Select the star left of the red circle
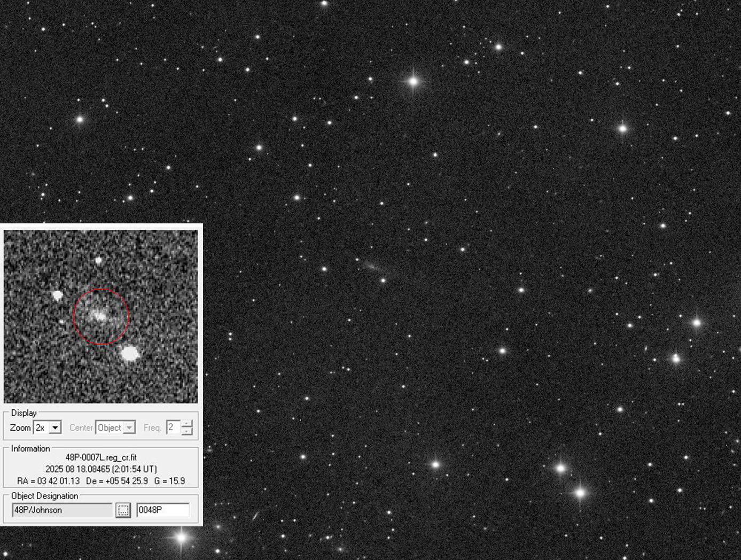 (58, 295)
